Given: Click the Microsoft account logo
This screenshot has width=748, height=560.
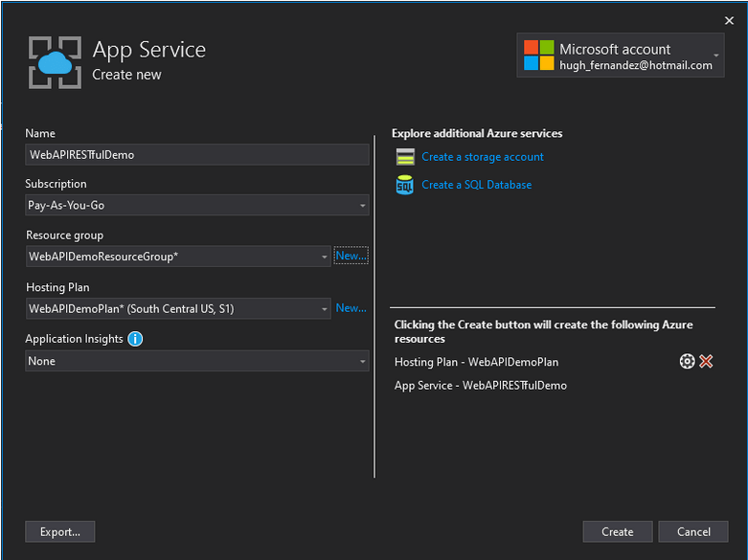Looking at the screenshot, I should pyautogui.click(x=539, y=56).
